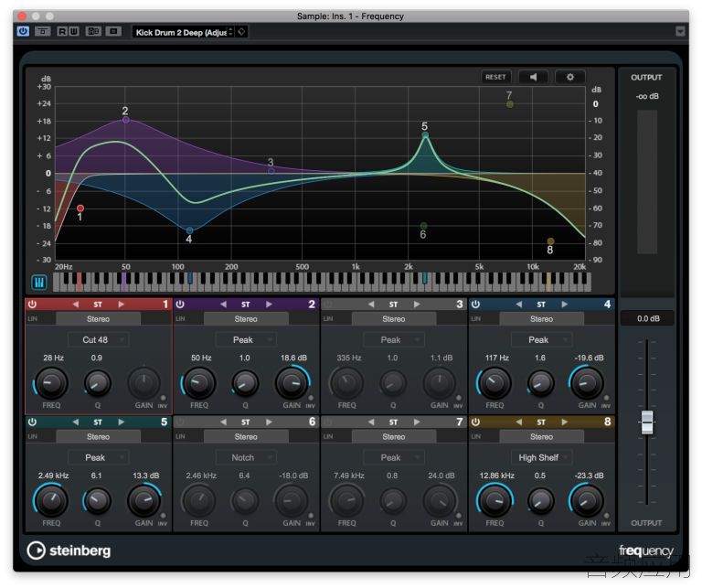This screenshot has width=702, height=588.
Task: Toggle band 2 power button
Action: 180,305
